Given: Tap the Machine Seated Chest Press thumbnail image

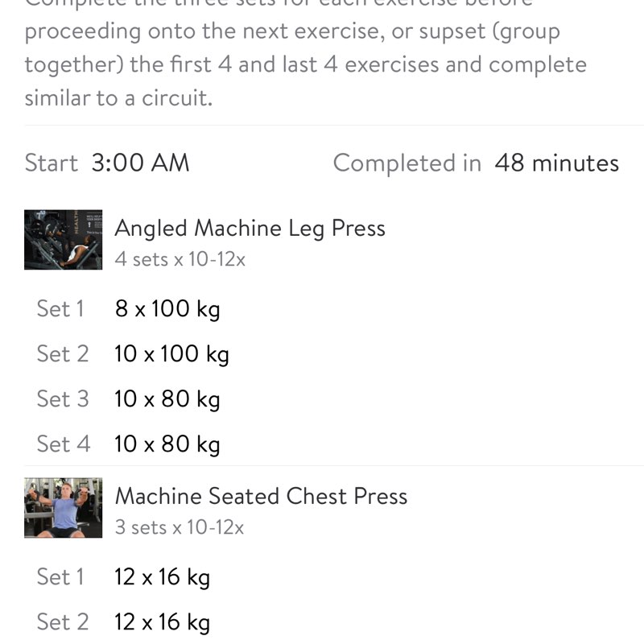Looking at the screenshot, I should tap(63, 507).
